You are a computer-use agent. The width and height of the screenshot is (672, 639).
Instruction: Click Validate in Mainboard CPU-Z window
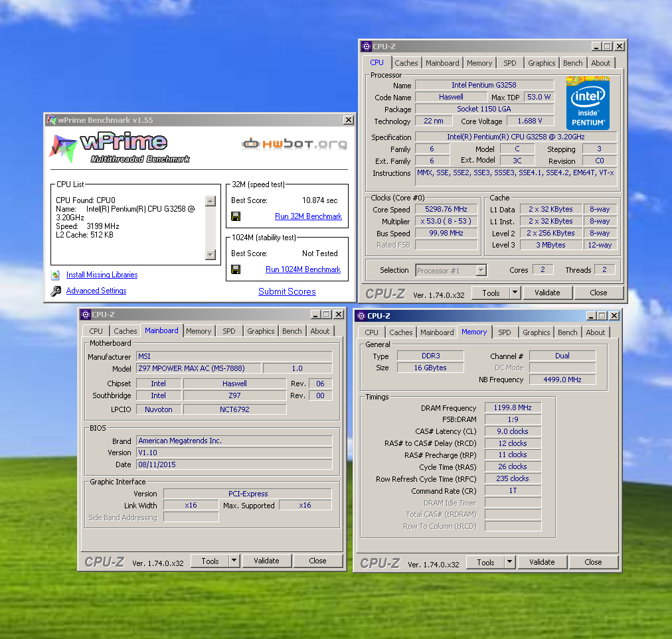[266, 561]
